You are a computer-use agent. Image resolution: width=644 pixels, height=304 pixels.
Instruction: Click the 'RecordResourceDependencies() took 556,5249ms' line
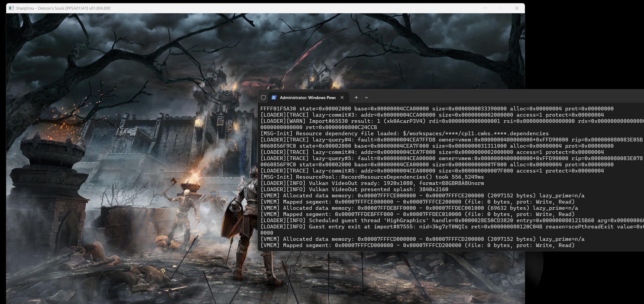pyautogui.click(x=372, y=177)
